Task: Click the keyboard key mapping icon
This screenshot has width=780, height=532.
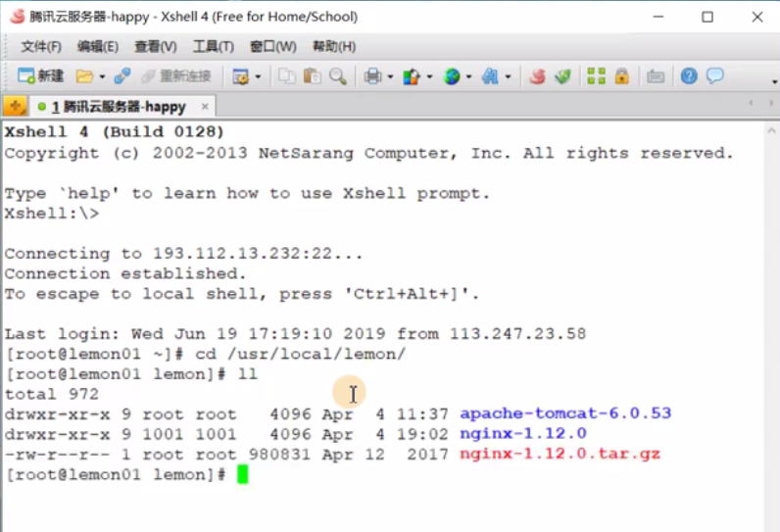Action: click(x=656, y=76)
